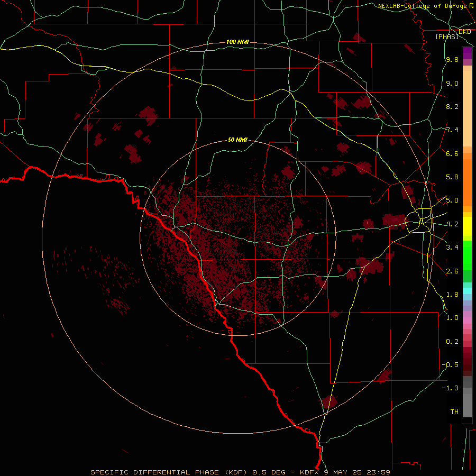Click the 7.4 scale value
The height and width of the screenshot is (476, 476).
pos(452,130)
